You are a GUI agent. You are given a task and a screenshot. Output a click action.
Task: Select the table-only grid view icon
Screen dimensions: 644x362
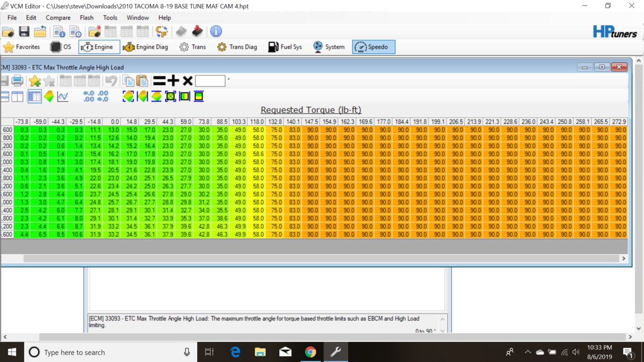(35, 97)
